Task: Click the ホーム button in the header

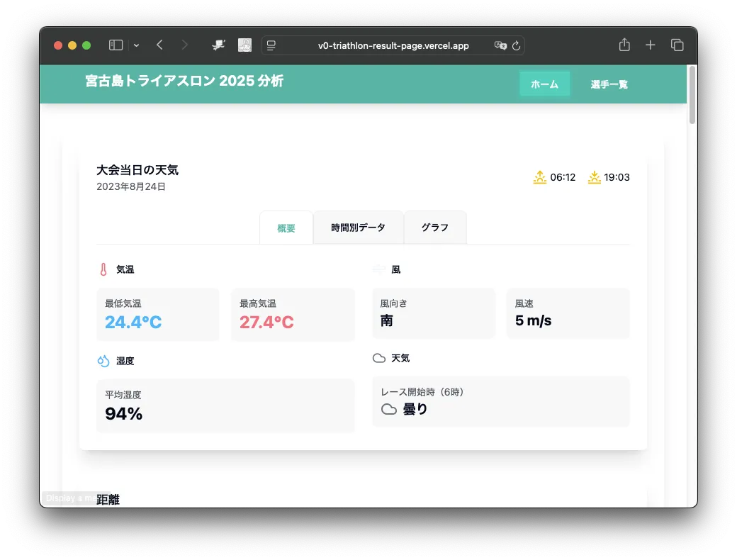Action: point(544,84)
